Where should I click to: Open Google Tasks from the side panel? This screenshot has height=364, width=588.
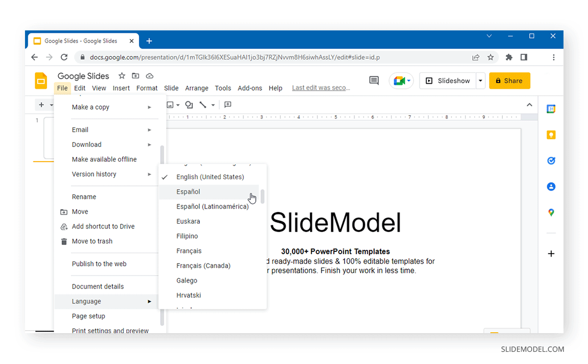551,160
